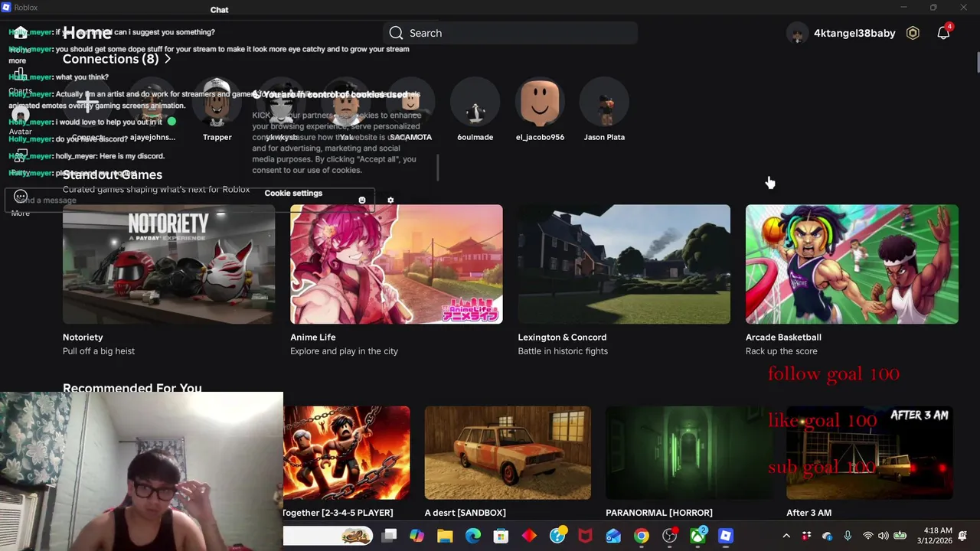The height and width of the screenshot is (551, 980).
Task: Open File Explorer from the taskbar
Action: coord(445,536)
